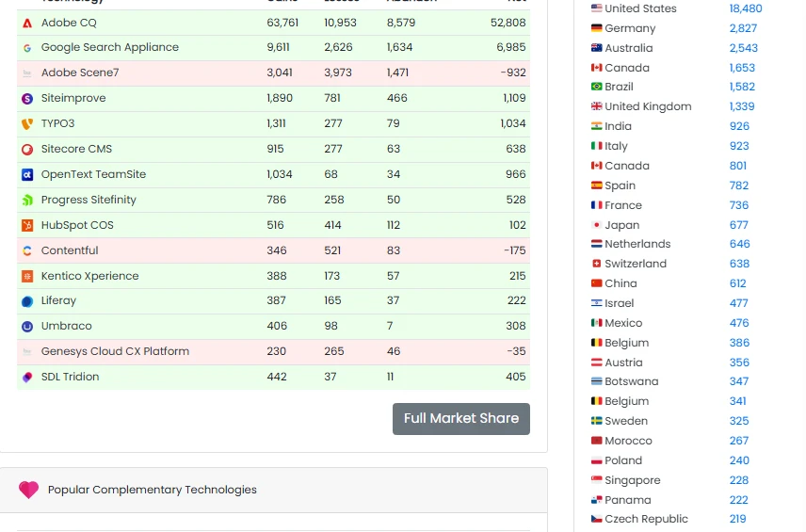The height and width of the screenshot is (532, 806).
Task: Click the Singapore count 228
Action: tap(739, 480)
